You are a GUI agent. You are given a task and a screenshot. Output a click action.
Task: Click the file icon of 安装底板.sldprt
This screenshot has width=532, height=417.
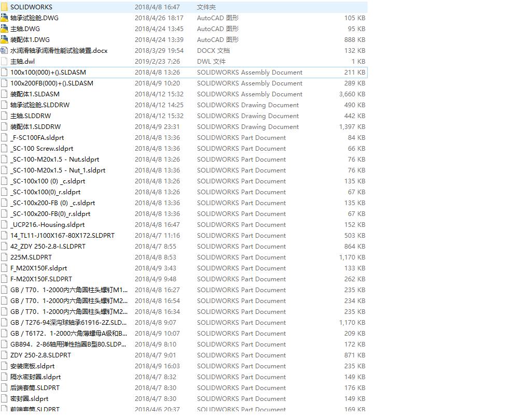4,366
